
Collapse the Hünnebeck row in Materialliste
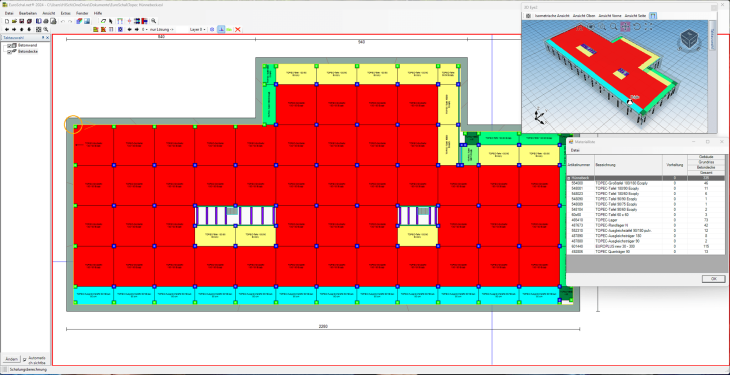(x=568, y=178)
